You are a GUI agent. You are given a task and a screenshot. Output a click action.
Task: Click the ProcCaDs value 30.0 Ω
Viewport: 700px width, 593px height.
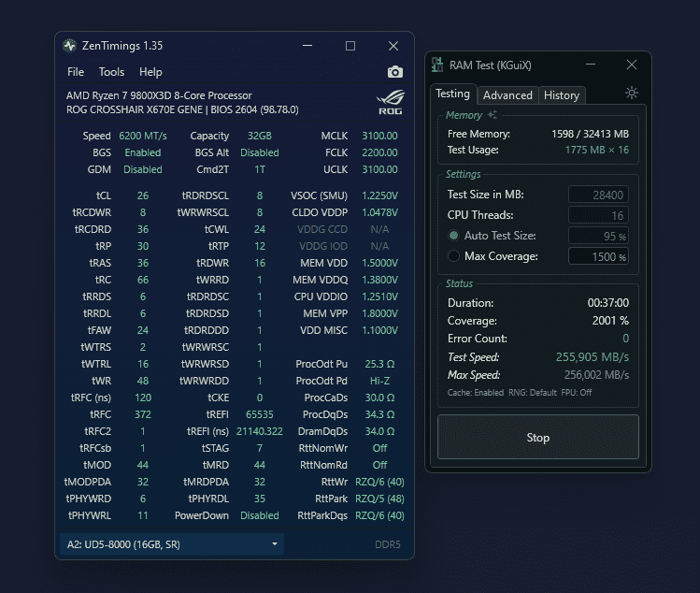379,398
